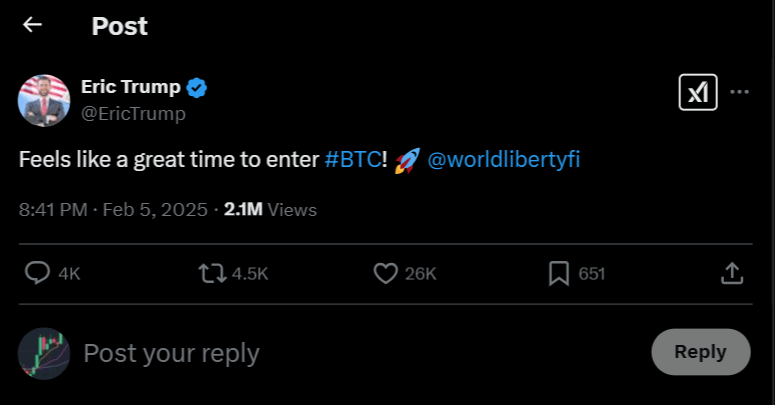Click the blue verified badge

(x=197, y=88)
